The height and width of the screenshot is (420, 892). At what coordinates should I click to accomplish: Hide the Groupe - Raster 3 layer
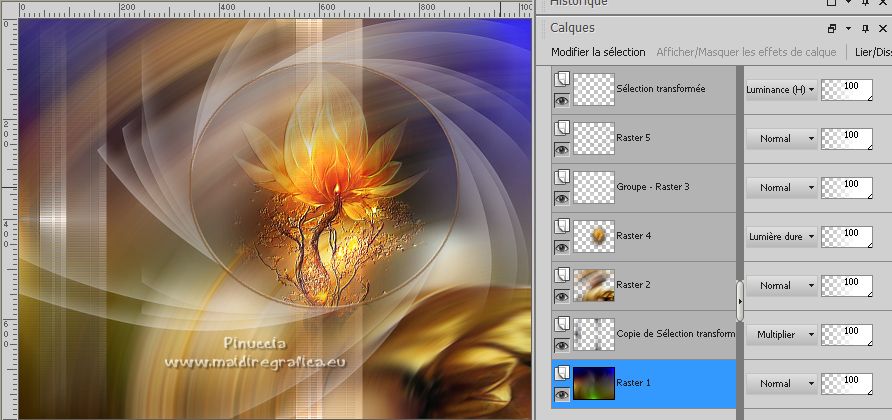(562, 199)
